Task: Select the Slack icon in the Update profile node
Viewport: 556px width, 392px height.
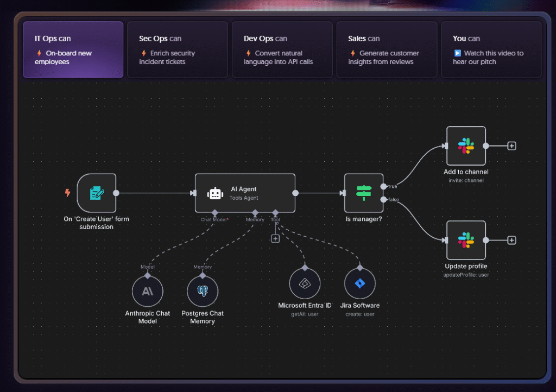Action: (x=466, y=240)
